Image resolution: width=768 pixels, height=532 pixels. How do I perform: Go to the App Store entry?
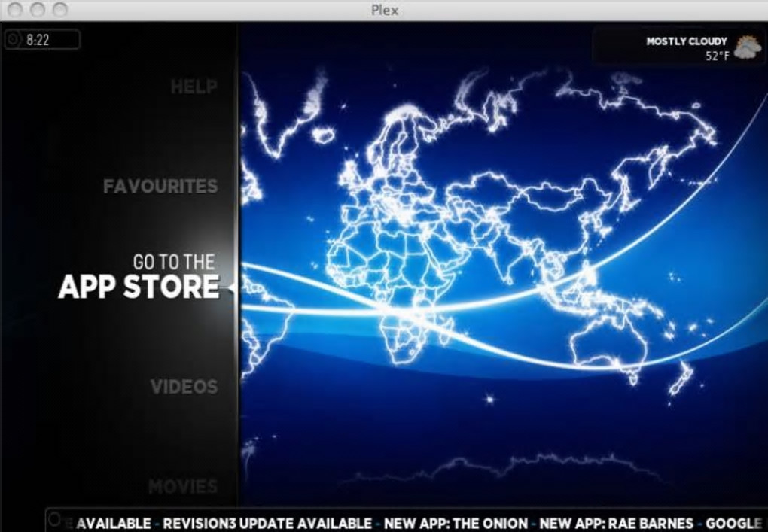[139, 275]
